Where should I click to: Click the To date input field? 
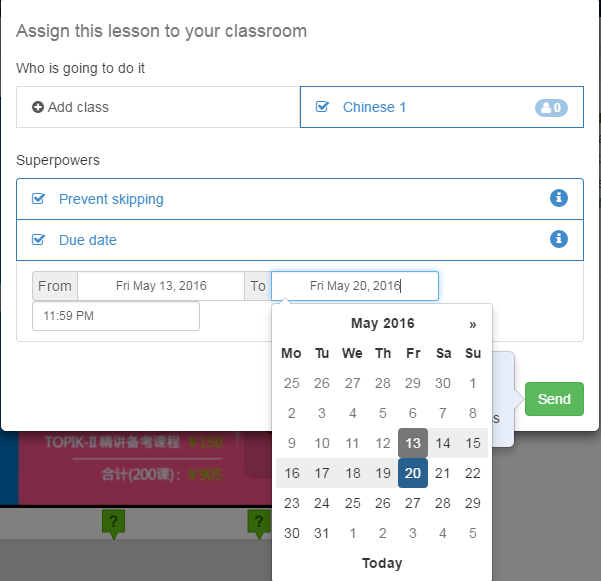point(355,286)
